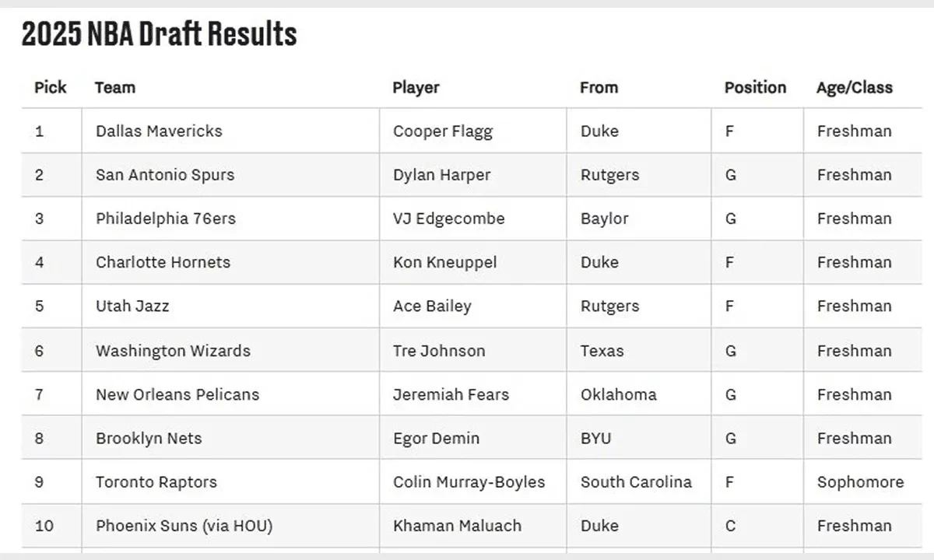Click the Age/Class column header
Screen dimensions: 934x560
(x=854, y=87)
